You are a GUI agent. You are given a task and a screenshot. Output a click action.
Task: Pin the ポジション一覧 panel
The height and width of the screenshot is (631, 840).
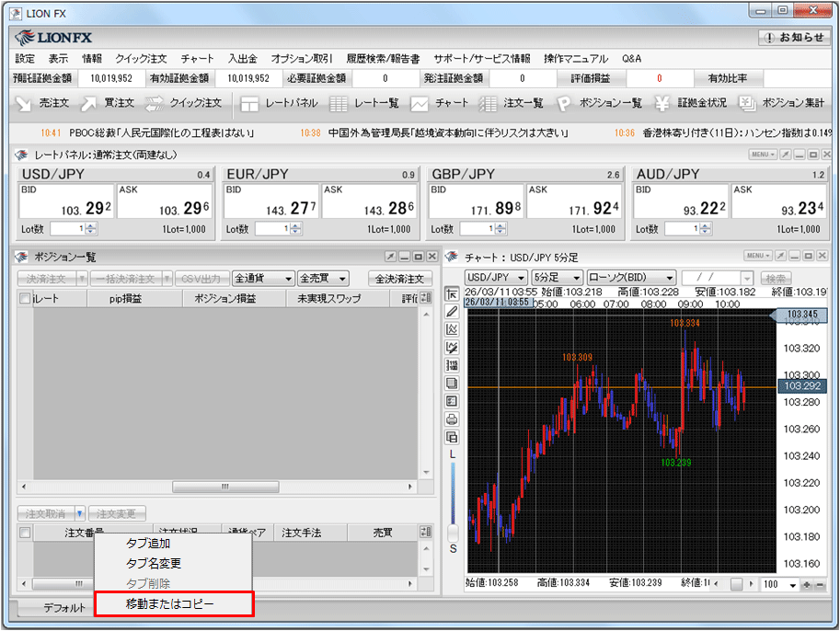click(390, 257)
